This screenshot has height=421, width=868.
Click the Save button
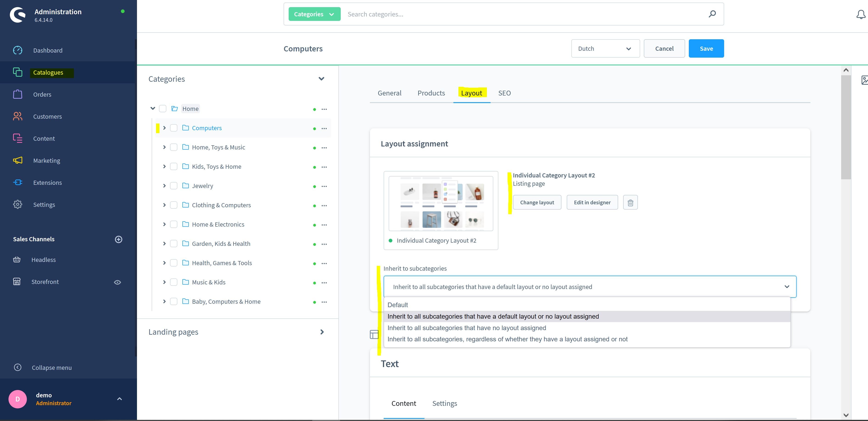point(706,48)
